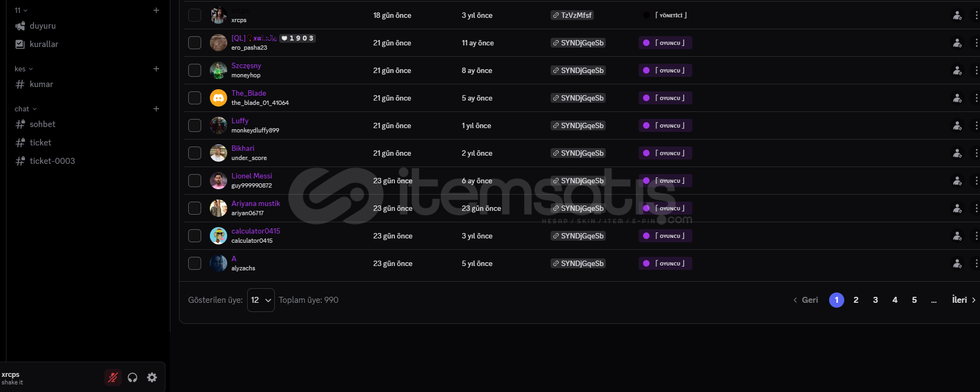This screenshot has height=392, width=980.
Task: Open member profile icon for calculator0415 row
Action: (957, 236)
